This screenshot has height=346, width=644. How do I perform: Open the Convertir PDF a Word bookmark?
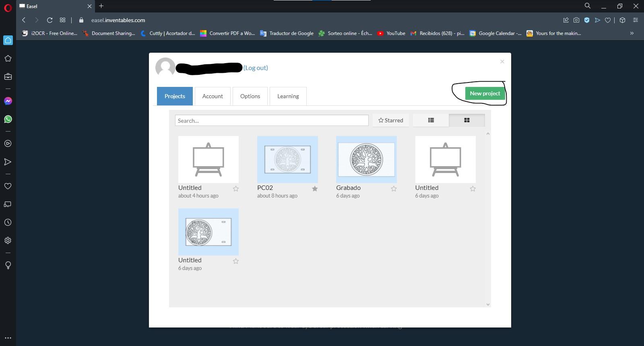[x=227, y=33]
